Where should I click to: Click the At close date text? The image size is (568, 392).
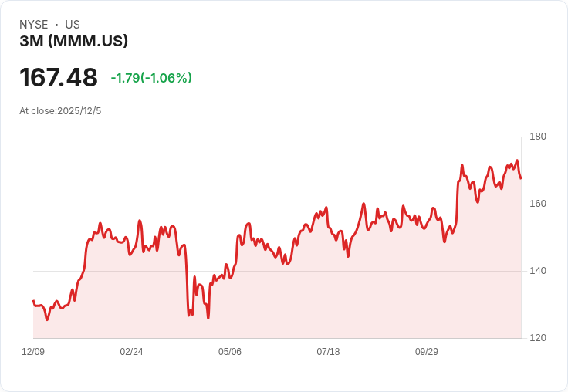point(60,111)
